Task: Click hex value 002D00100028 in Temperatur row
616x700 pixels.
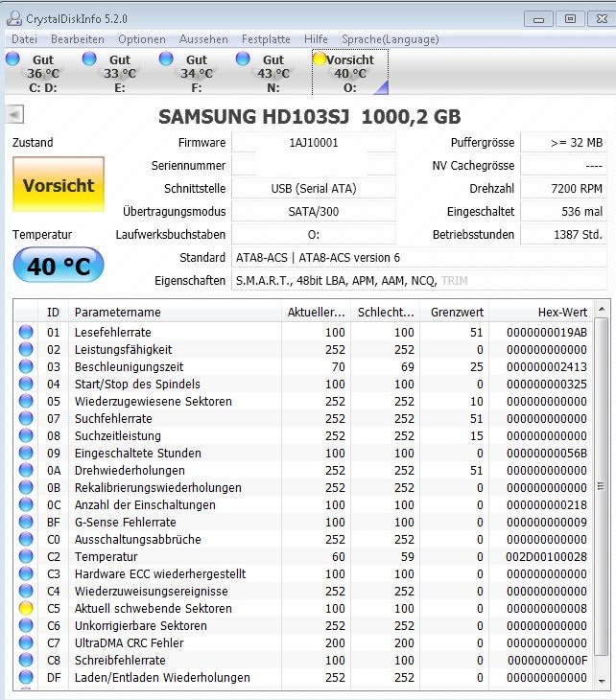Action: coord(546,556)
